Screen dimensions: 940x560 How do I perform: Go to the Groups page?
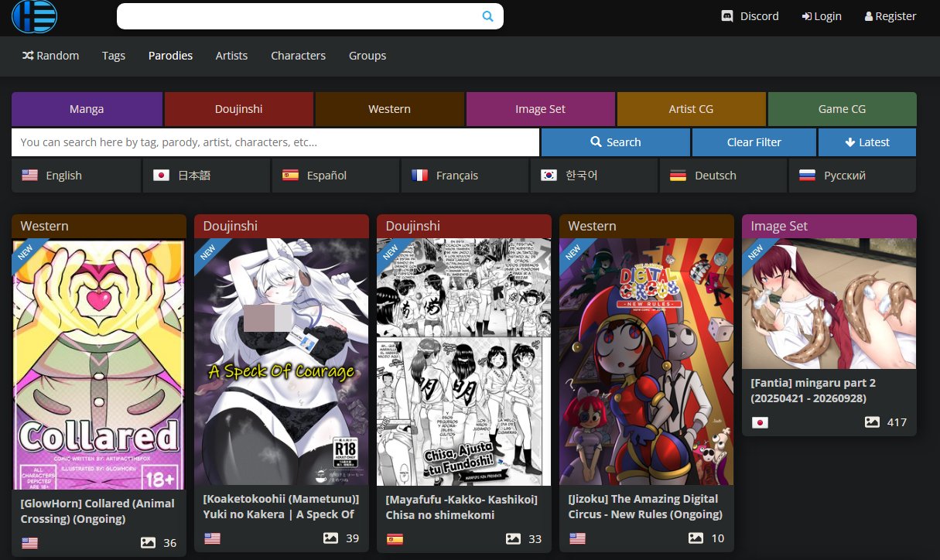[367, 56]
